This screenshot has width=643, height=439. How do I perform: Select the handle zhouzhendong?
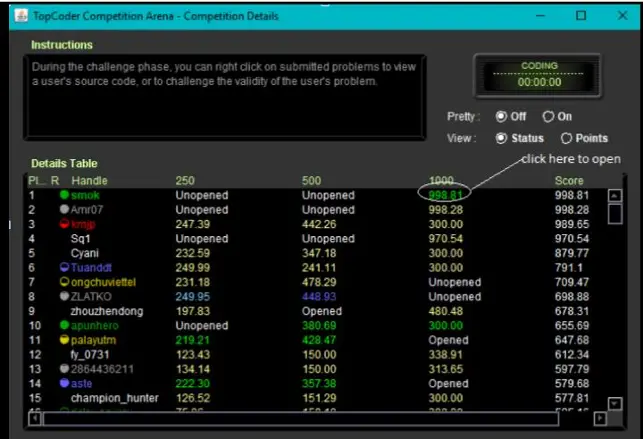pos(107,311)
